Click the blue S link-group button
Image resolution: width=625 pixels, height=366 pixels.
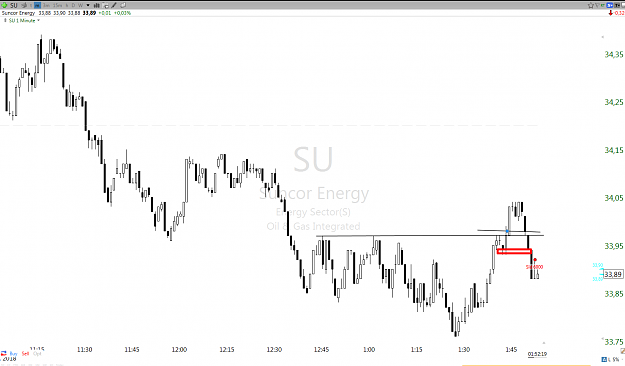[609, 6]
